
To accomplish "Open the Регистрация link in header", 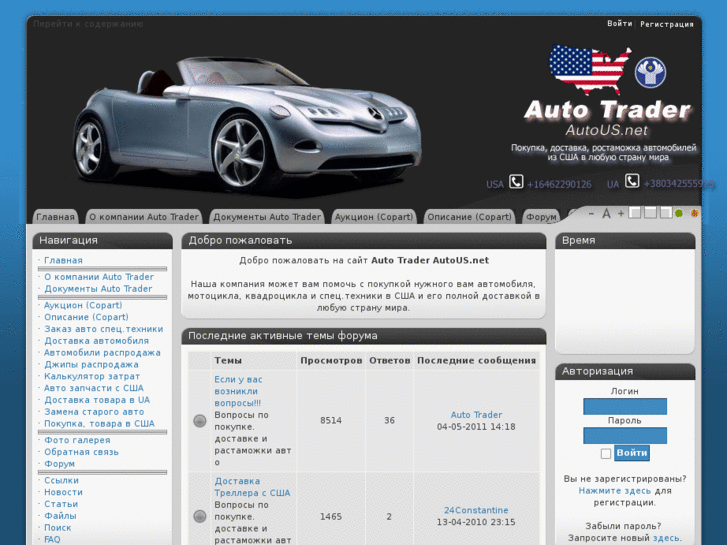I will (x=667, y=24).
